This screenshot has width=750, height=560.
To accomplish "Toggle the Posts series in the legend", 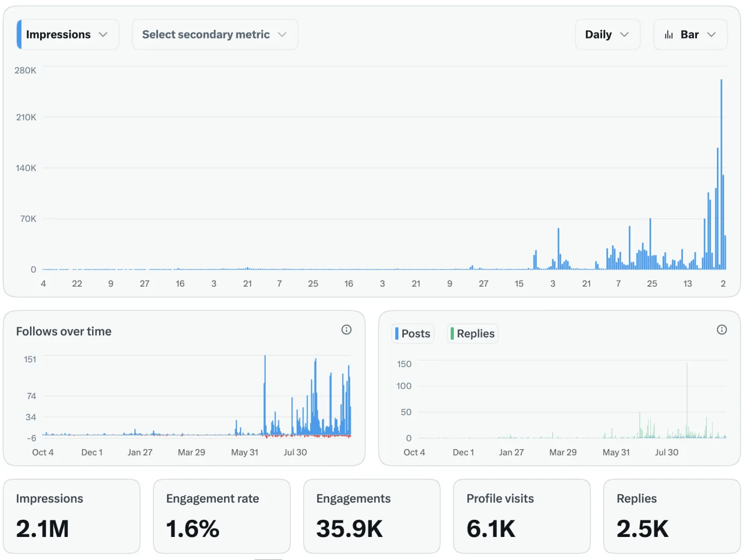I will click(x=412, y=333).
